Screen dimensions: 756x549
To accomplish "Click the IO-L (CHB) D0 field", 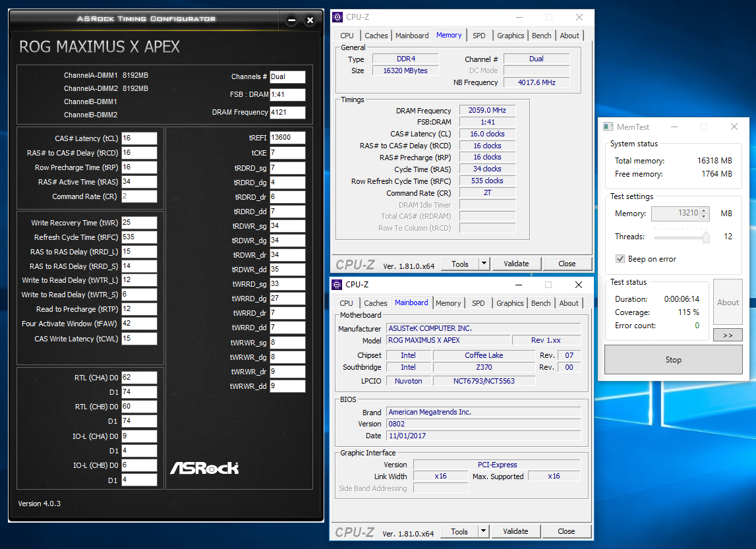I will tap(139, 465).
